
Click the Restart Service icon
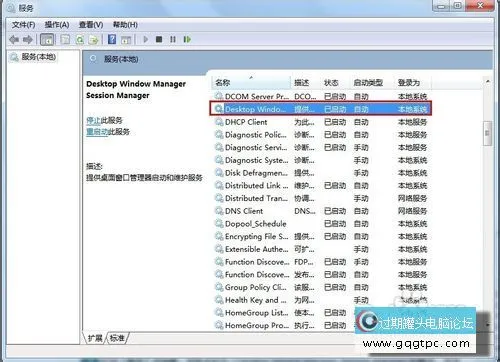(187, 39)
